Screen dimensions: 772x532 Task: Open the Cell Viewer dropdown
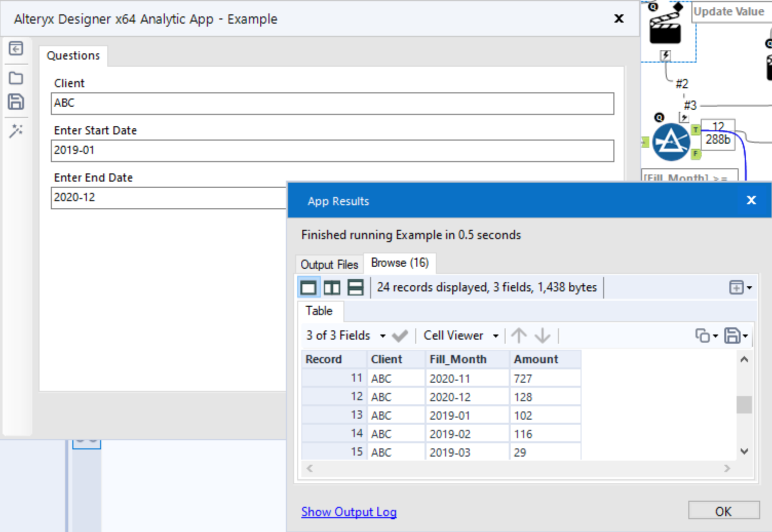tap(495, 336)
